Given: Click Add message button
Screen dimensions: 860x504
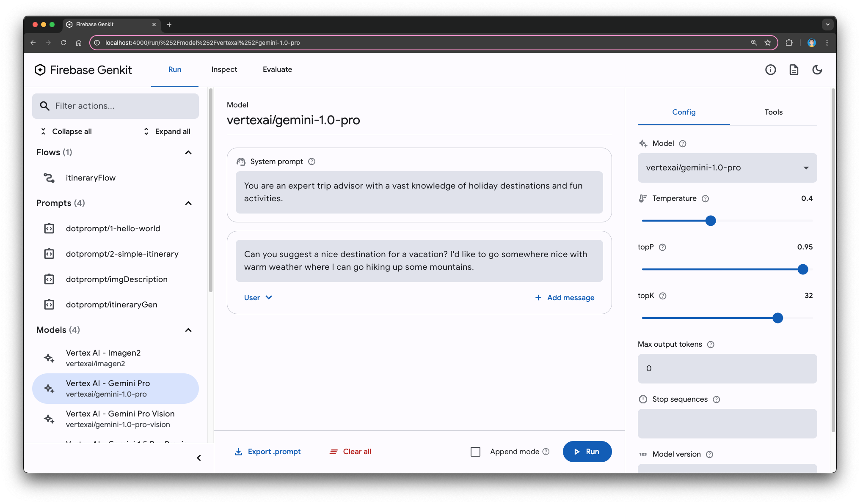Looking at the screenshot, I should pos(565,297).
